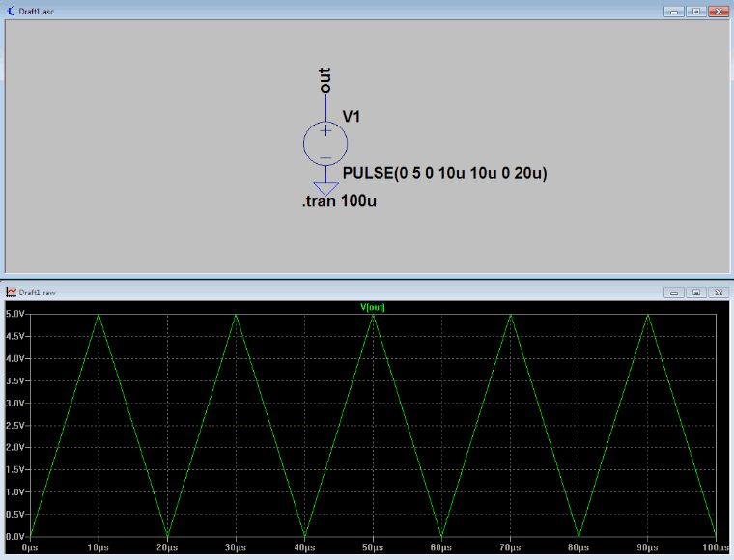
Task: Click the Draft1.raw waveform window icon
Action: (11, 293)
